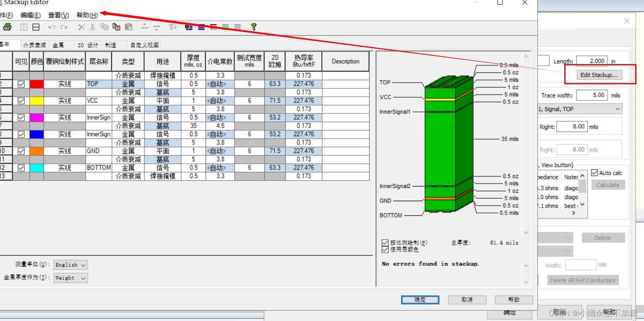644x321 pixels.
Task: Open the 金属厚度作为 Weight dropdown
Action: coord(70,278)
